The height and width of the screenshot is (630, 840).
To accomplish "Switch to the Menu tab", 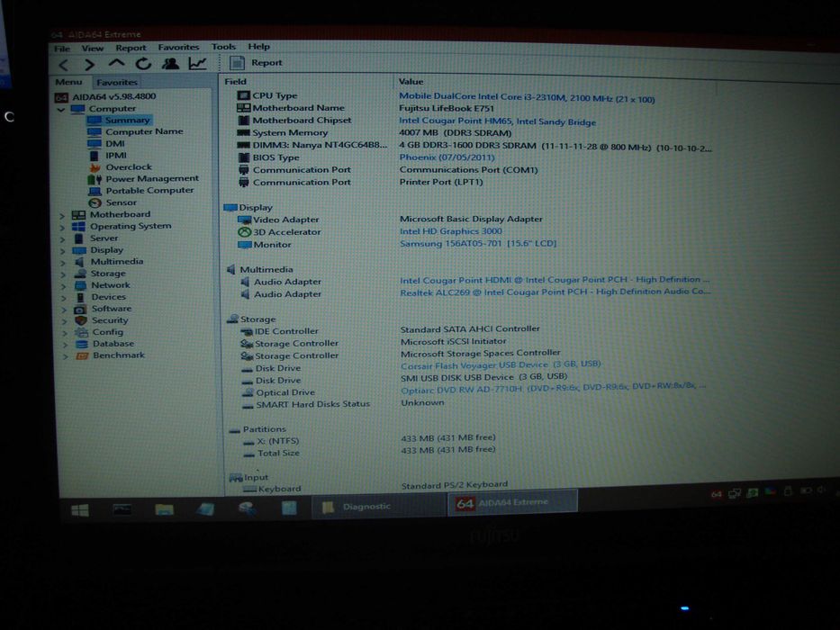I will click(68, 83).
